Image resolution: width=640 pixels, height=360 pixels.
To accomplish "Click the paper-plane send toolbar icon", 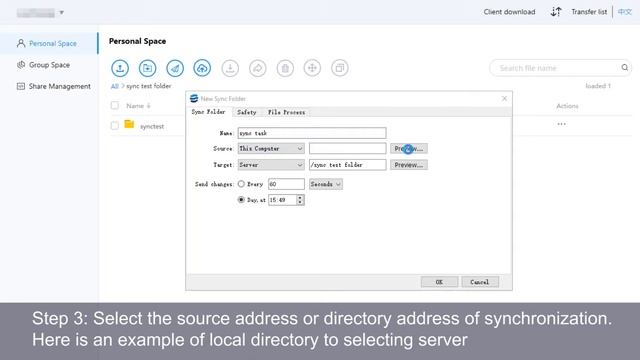I will [175, 68].
